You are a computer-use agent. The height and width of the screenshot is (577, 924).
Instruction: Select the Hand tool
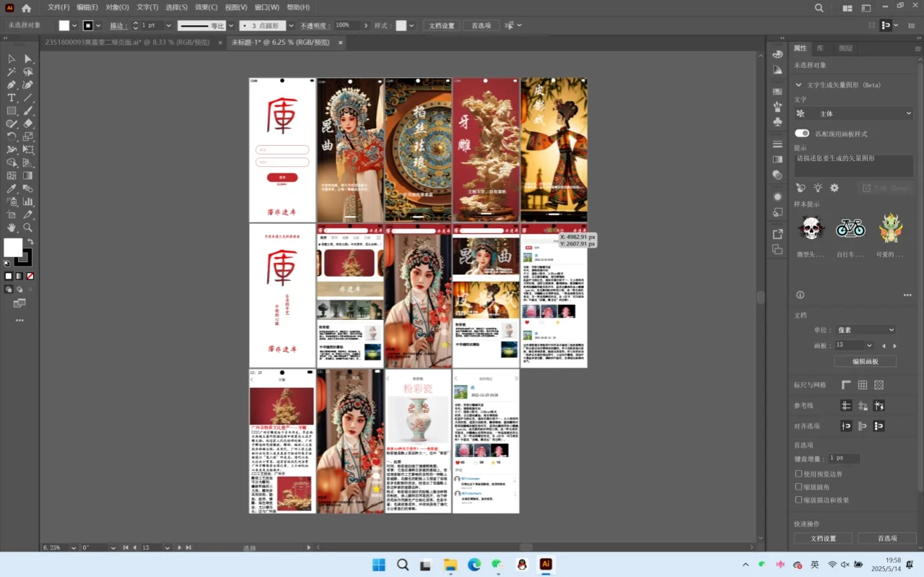pos(11,229)
